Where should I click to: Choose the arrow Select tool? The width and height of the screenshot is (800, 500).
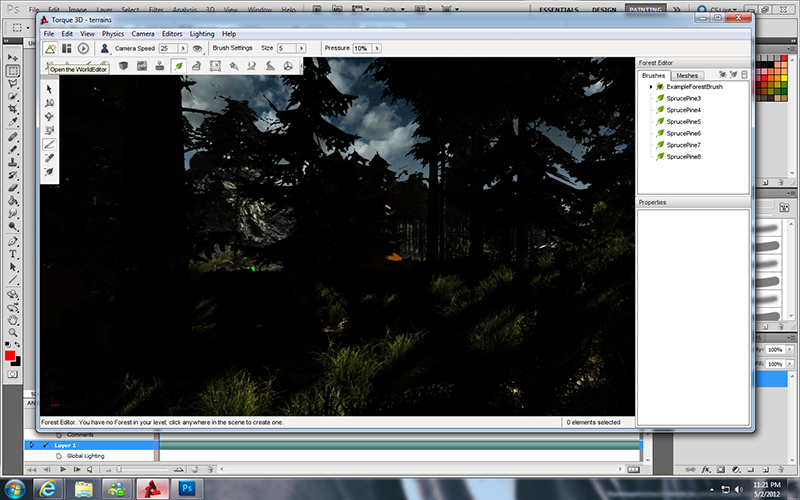[50, 88]
